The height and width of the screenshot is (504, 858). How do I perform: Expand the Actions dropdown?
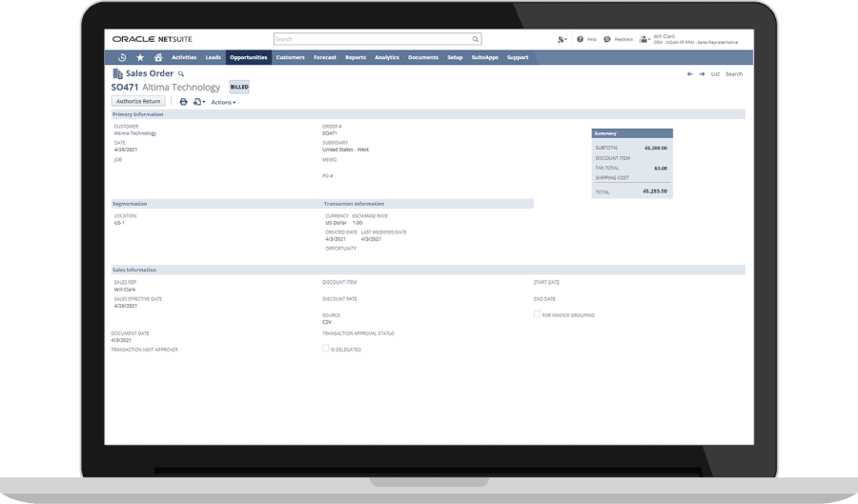coord(223,102)
